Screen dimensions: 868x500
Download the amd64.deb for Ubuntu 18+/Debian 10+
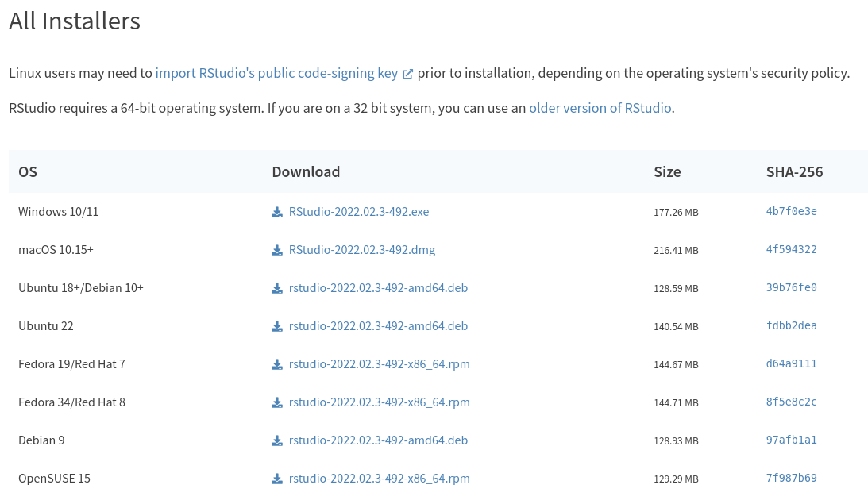(378, 288)
